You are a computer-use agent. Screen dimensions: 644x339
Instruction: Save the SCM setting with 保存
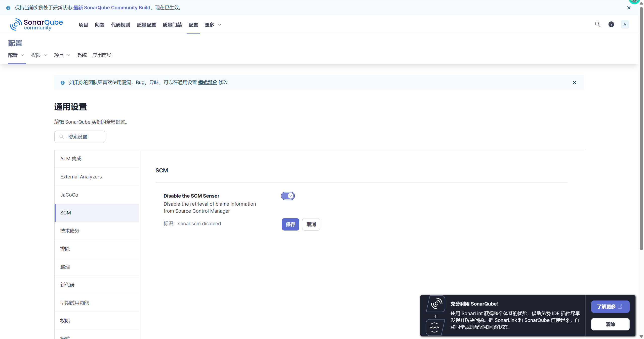pyautogui.click(x=290, y=224)
